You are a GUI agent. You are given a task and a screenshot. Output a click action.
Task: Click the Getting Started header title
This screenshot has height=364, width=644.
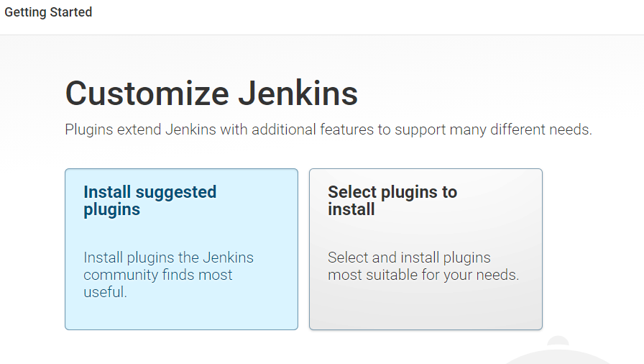[x=48, y=12]
